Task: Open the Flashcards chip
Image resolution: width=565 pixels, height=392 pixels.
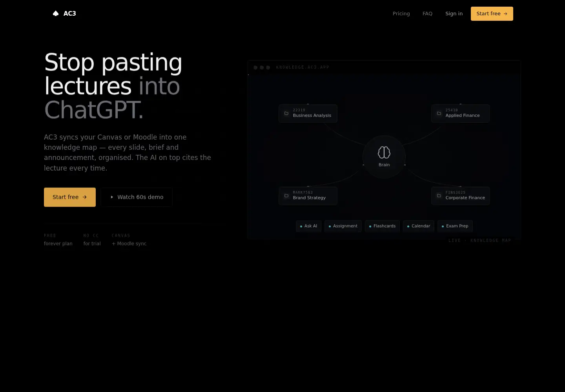Action: point(382,226)
